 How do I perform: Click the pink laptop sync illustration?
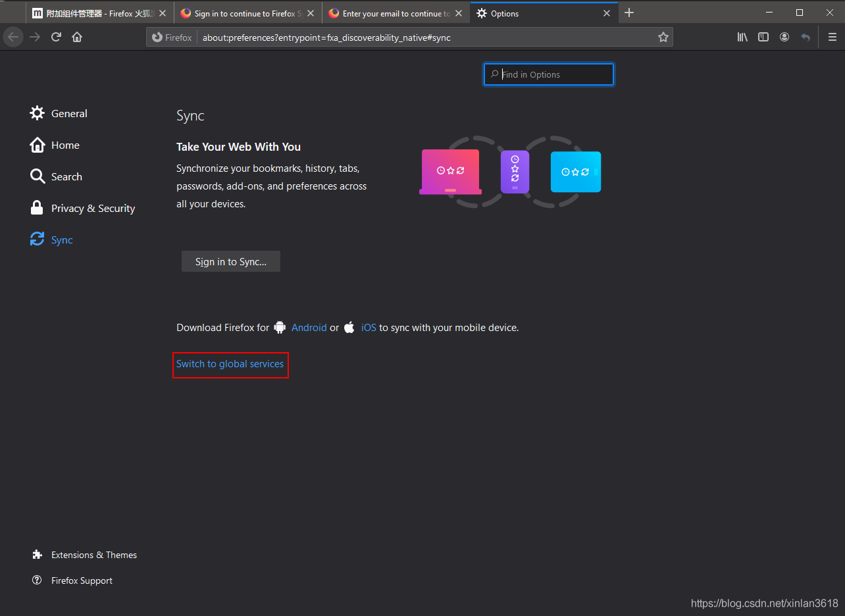pyautogui.click(x=450, y=172)
